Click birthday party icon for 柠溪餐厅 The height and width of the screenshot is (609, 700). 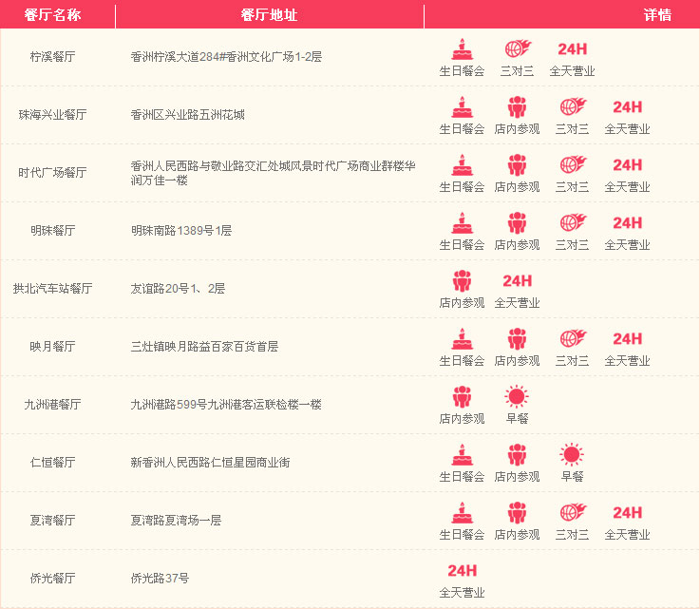click(462, 49)
